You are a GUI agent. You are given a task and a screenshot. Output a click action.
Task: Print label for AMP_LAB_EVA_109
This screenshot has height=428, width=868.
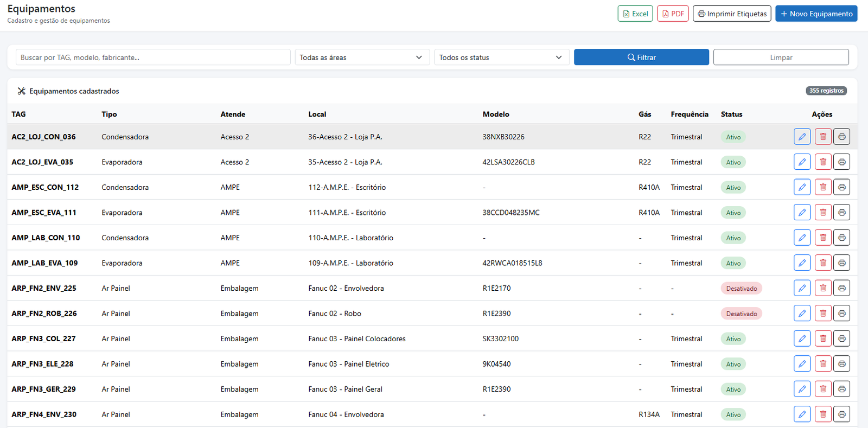[x=841, y=263]
